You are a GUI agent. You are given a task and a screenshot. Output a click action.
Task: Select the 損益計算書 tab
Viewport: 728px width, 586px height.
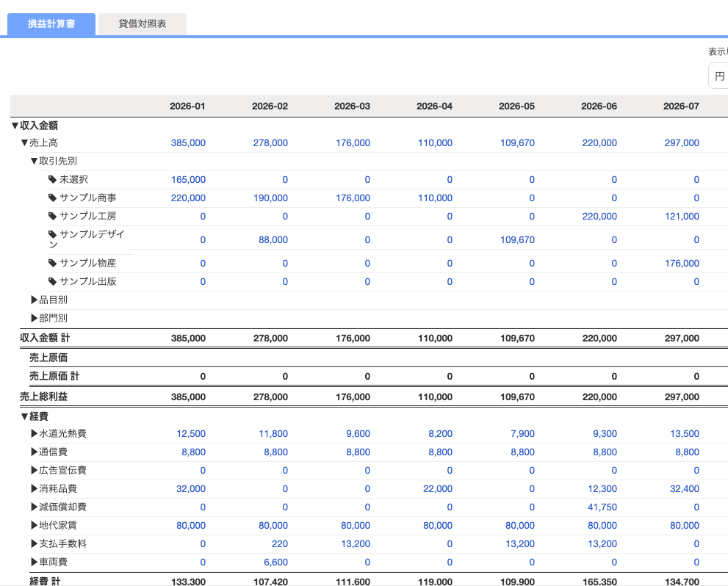tap(51, 23)
